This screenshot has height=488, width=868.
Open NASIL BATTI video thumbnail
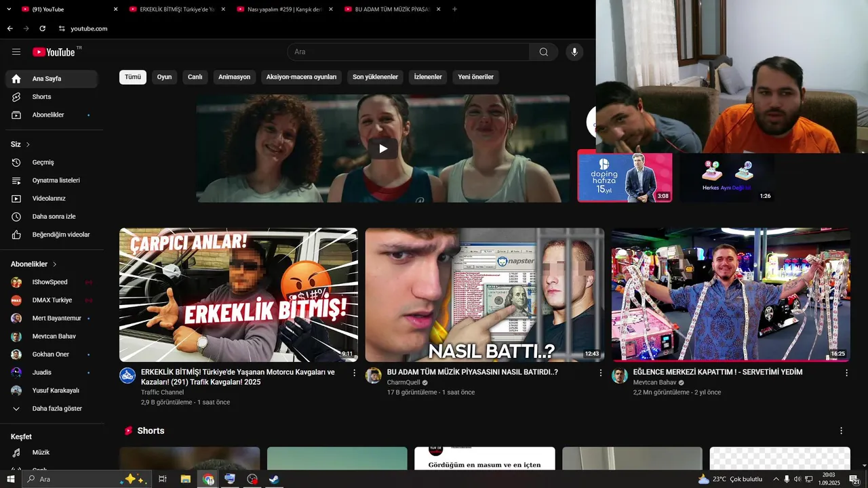pos(484,295)
